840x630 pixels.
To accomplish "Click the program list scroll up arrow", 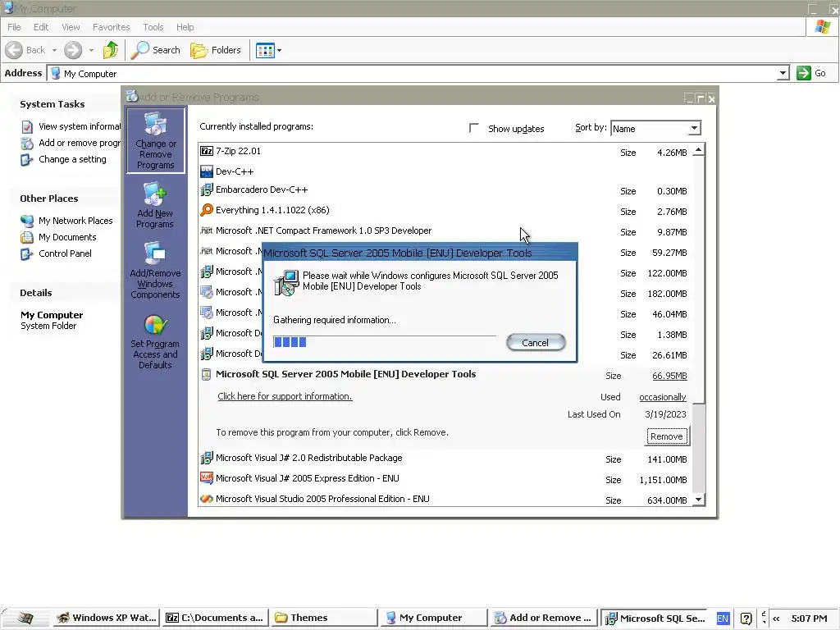I will coord(699,150).
